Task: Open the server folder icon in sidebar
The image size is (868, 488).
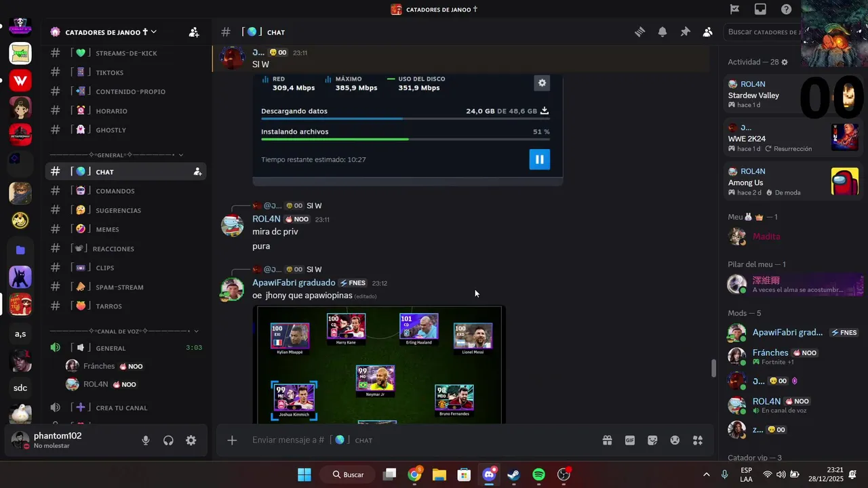Action: (x=20, y=249)
